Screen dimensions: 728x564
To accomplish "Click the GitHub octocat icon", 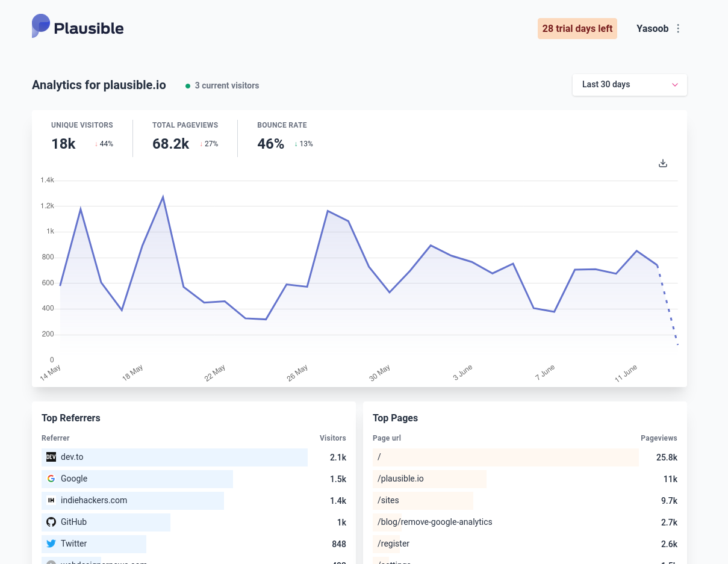I will point(51,522).
